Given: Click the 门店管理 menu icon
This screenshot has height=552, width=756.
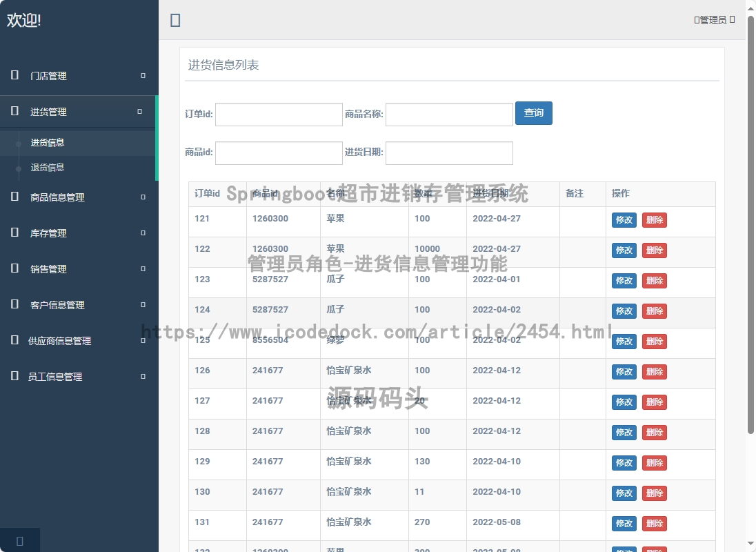Looking at the screenshot, I should tap(14, 75).
